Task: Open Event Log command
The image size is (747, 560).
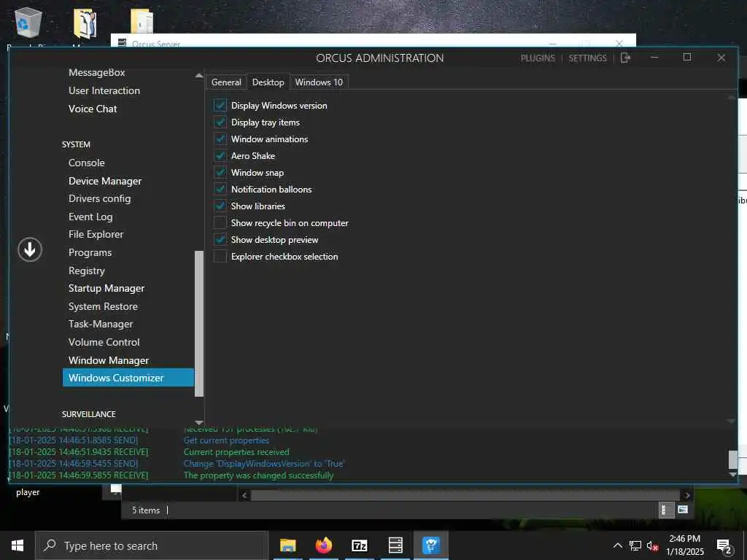Action: pyautogui.click(x=90, y=217)
